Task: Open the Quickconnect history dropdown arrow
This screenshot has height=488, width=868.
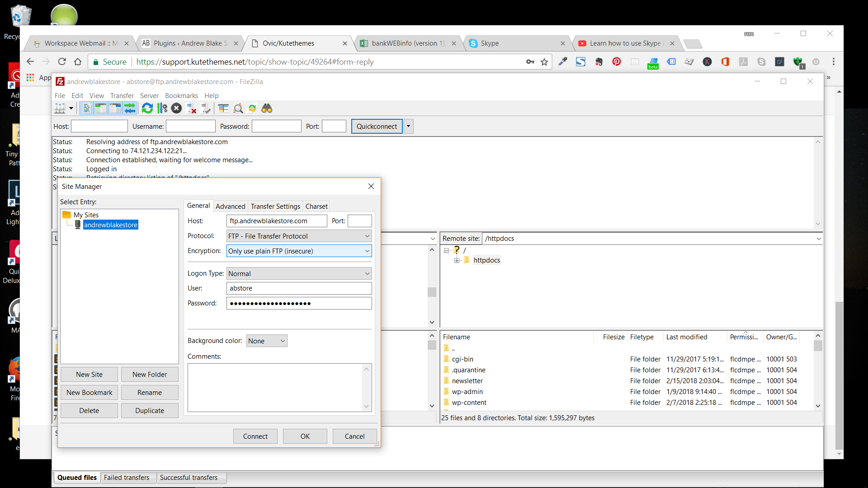Action: click(408, 127)
